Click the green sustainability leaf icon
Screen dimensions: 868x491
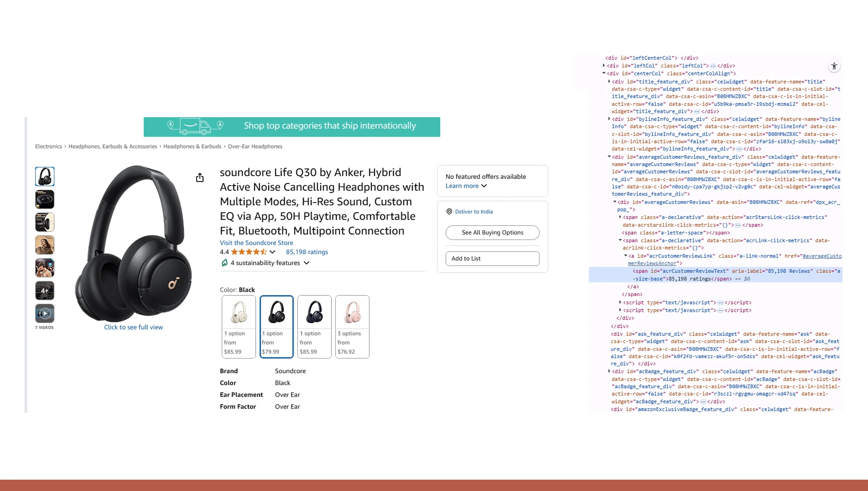click(224, 263)
